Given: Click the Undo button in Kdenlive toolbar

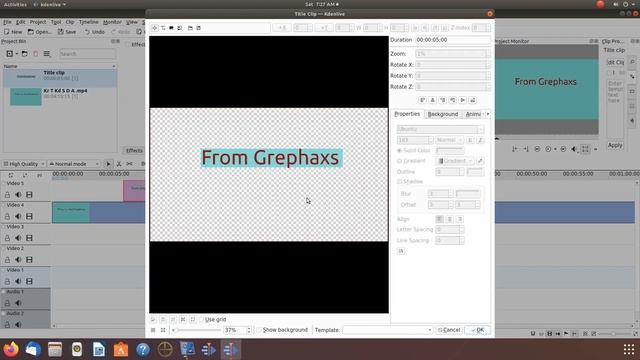Looking at the screenshot, I should [x=95, y=31].
